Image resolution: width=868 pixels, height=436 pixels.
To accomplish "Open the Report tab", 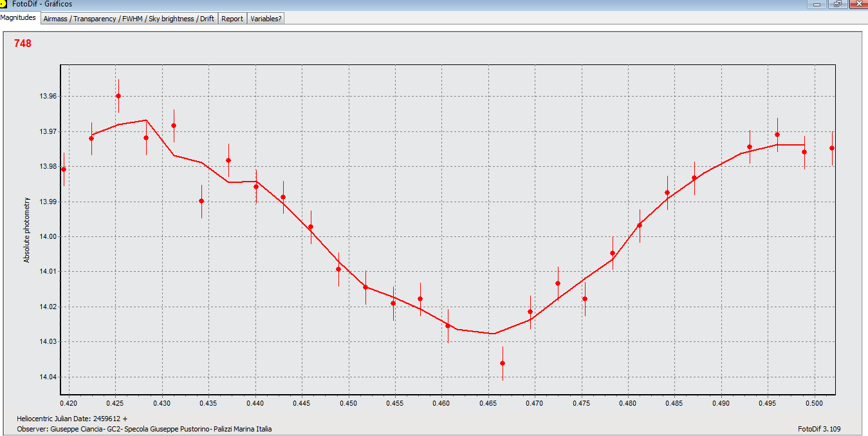I will click(232, 19).
